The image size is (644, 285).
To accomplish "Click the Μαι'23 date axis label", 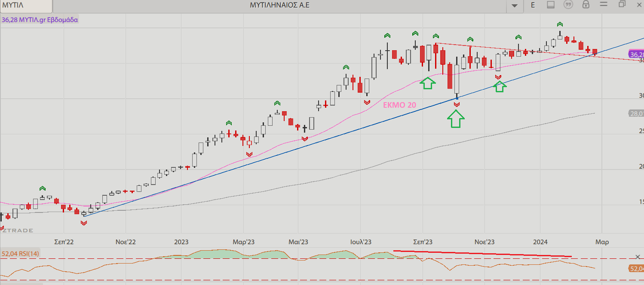I will click(x=298, y=242).
